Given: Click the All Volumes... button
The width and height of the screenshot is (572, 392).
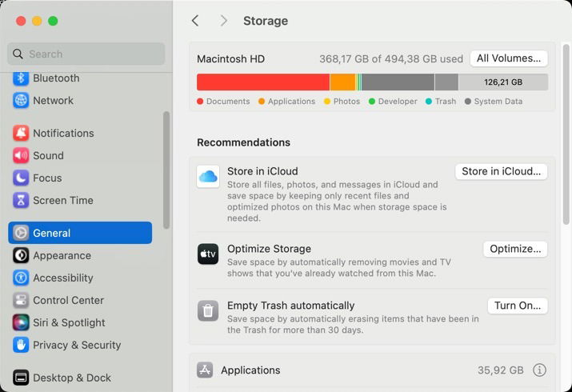Looking at the screenshot, I should tap(509, 58).
